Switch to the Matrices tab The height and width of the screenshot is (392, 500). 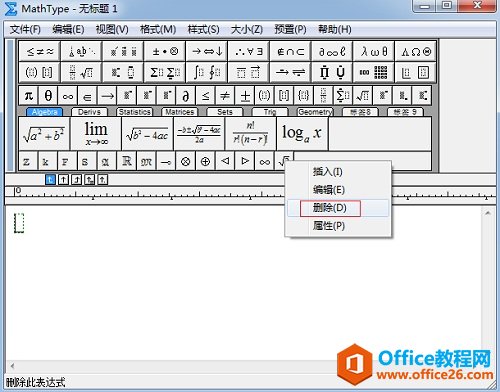180,112
